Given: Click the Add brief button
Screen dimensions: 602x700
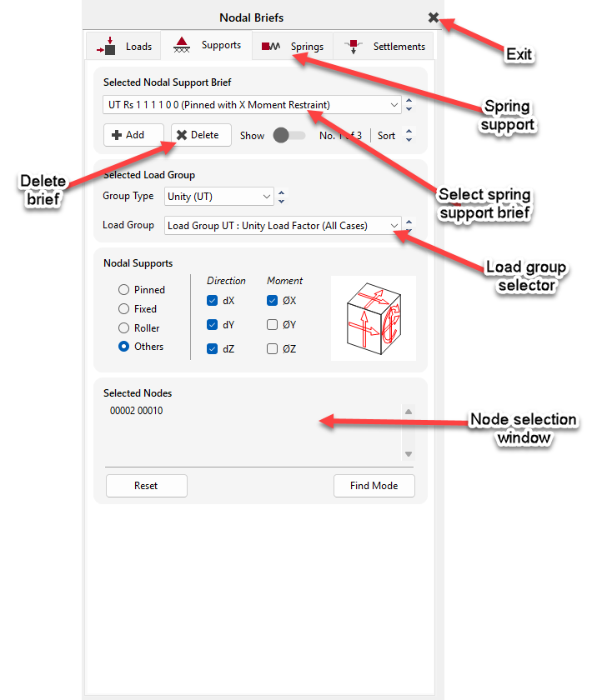Looking at the screenshot, I should point(128,135).
